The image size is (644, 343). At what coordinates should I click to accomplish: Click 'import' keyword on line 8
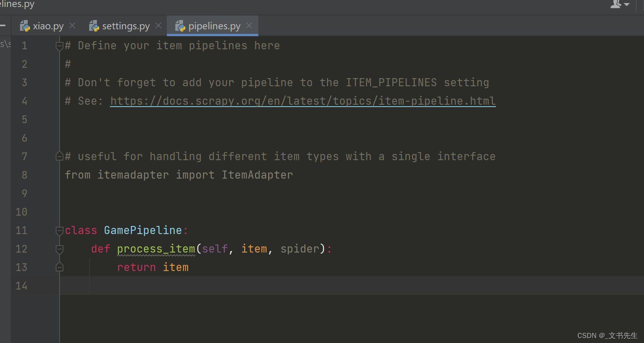(x=195, y=175)
